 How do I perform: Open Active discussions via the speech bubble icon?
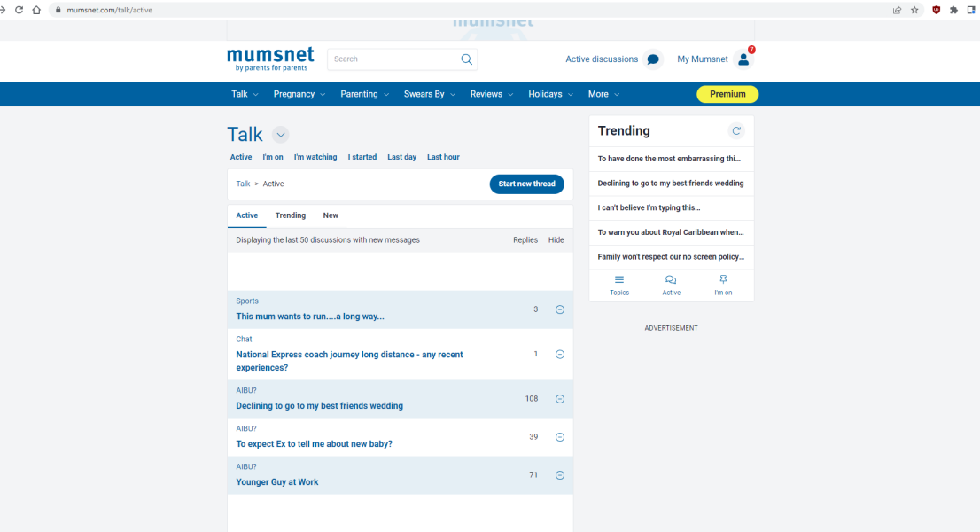pos(653,59)
